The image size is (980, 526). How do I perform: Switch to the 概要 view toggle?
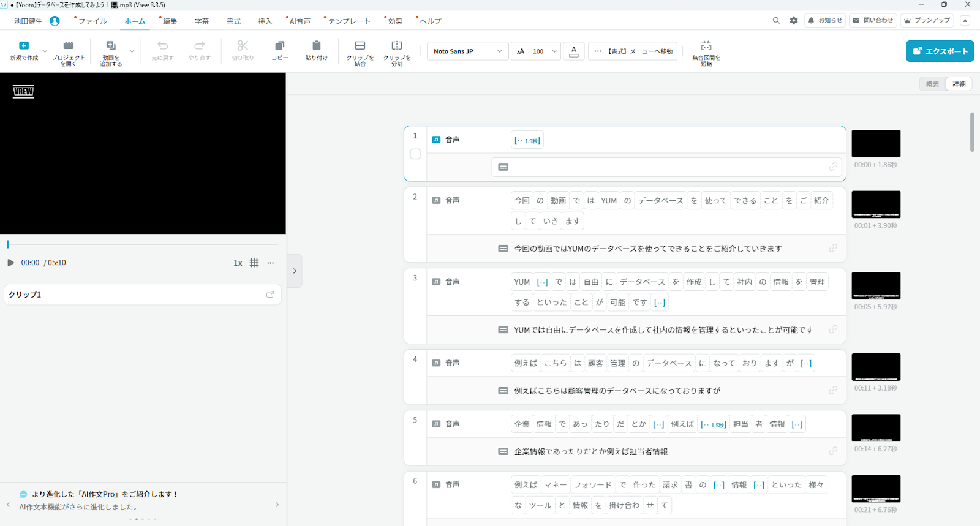point(932,84)
